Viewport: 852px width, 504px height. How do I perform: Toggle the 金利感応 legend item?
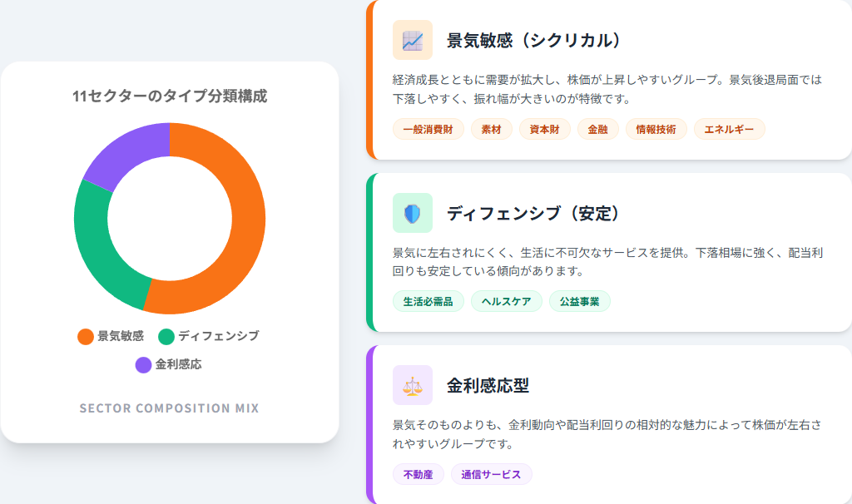(169, 364)
